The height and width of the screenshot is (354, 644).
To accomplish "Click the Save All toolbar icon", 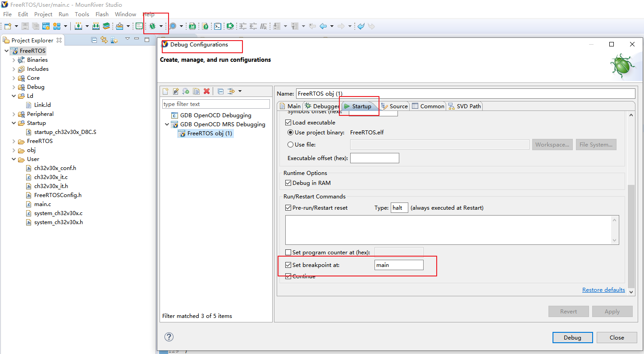I will coord(35,26).
